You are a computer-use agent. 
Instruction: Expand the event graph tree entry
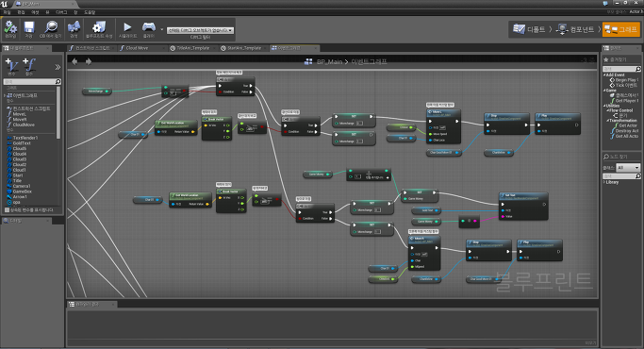[x=5, y=95]
